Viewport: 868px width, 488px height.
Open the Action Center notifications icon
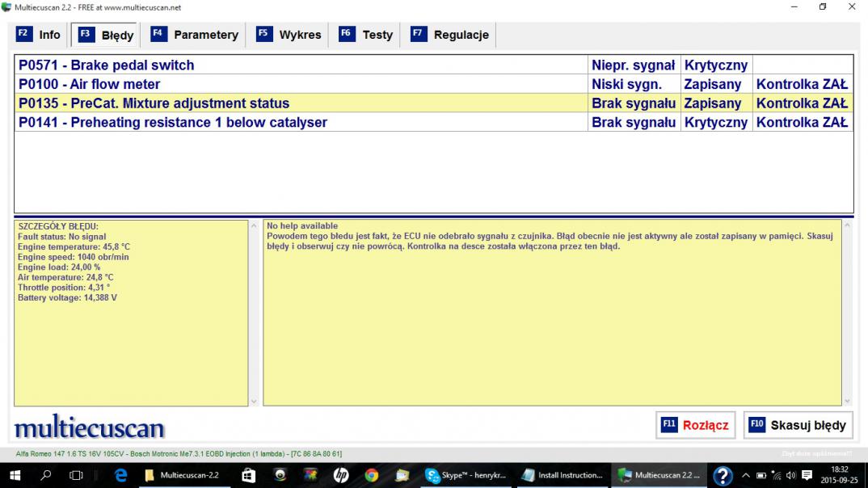coord(807,475)
